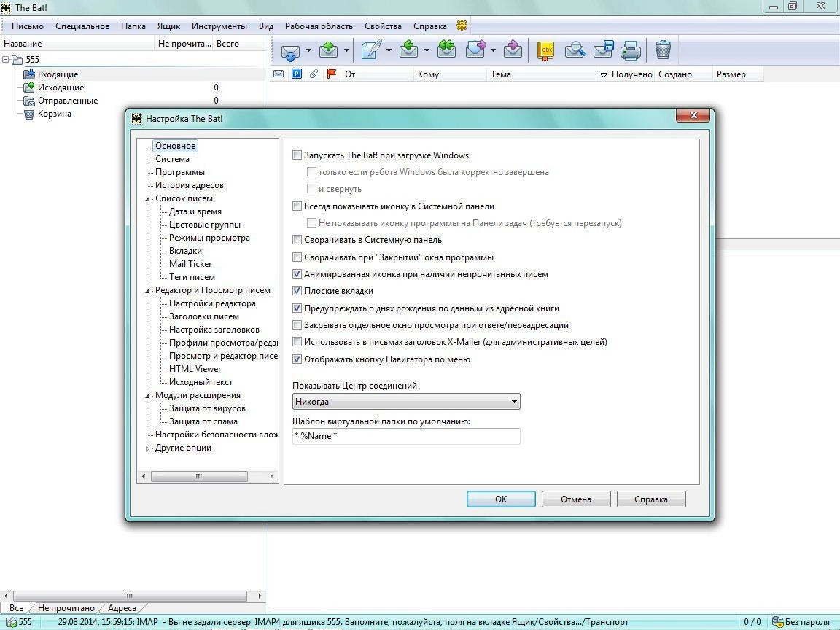Select Mail Ticker in the settings tree
Viewport: 840px width, 630px height.
click(190, 264)
